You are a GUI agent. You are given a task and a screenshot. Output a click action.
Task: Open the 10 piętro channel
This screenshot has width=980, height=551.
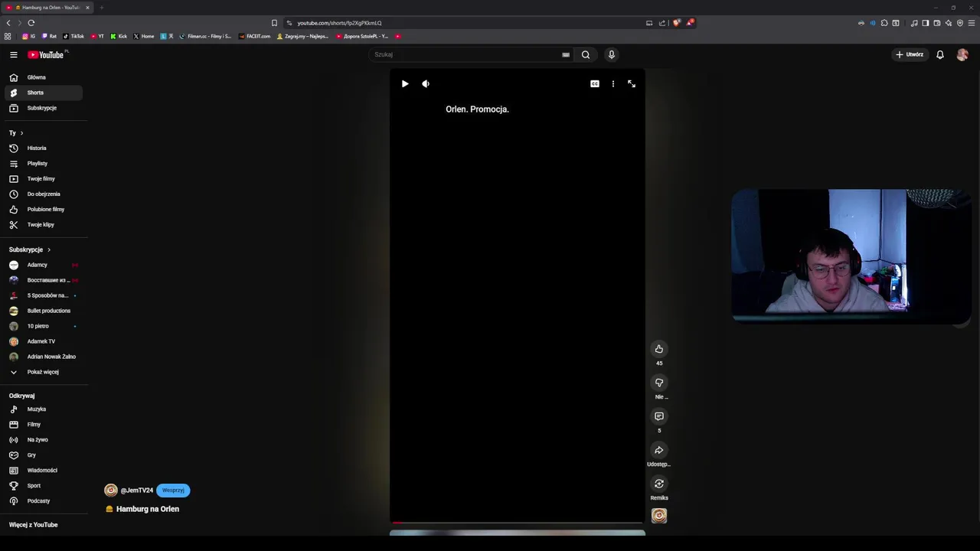pyautogui.click(x=43, y=326)
